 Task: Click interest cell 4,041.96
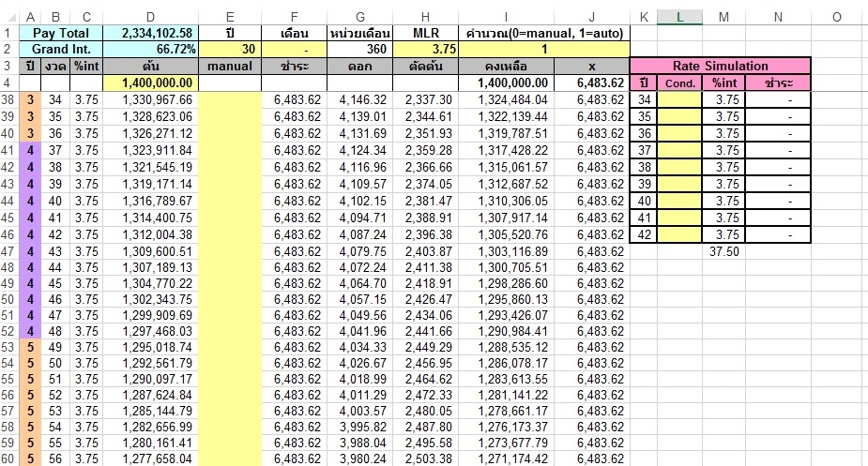[360, 331]
